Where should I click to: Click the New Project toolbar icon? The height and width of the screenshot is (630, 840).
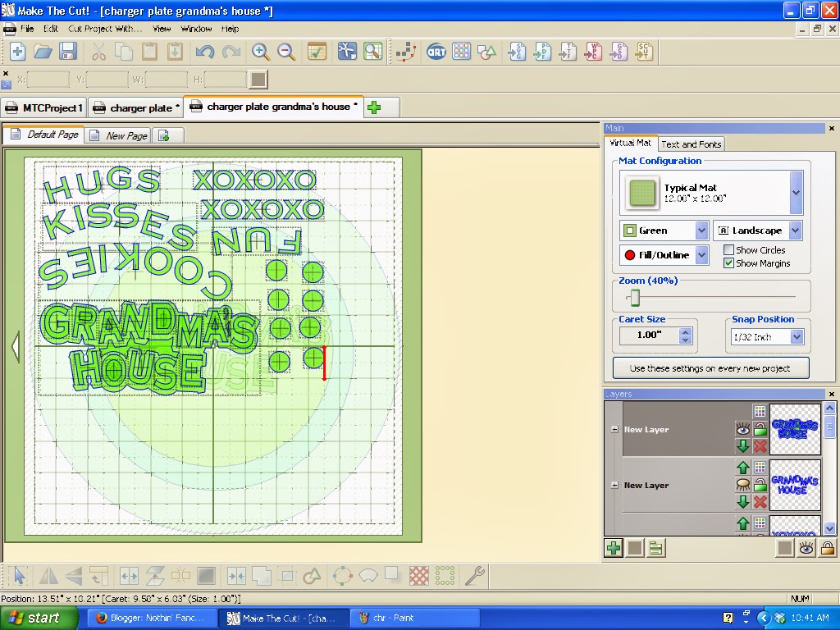[18, 52]
